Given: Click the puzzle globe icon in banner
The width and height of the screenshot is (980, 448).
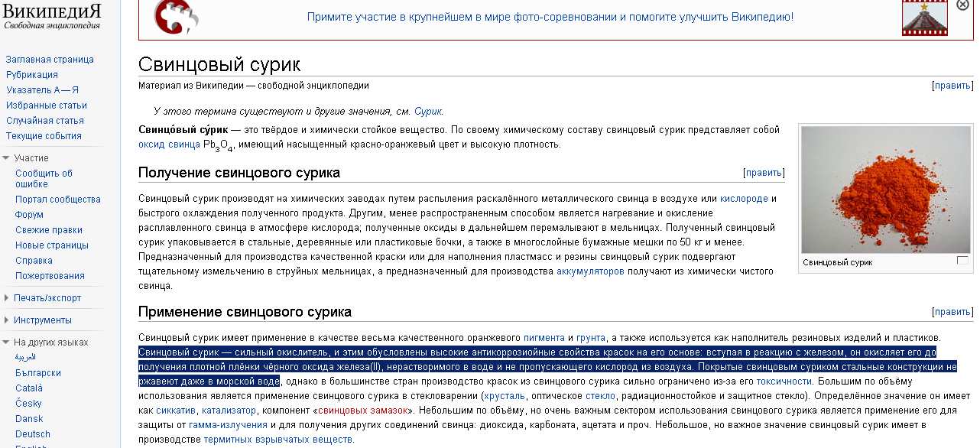Looking at the screenshot, I should pyautogui.click(x=176, y=17).
